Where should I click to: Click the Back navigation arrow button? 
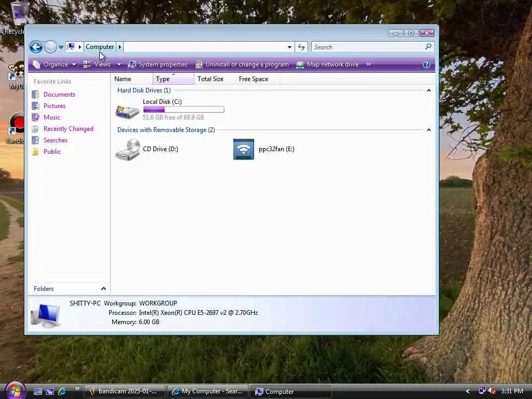tap(36, 47)
